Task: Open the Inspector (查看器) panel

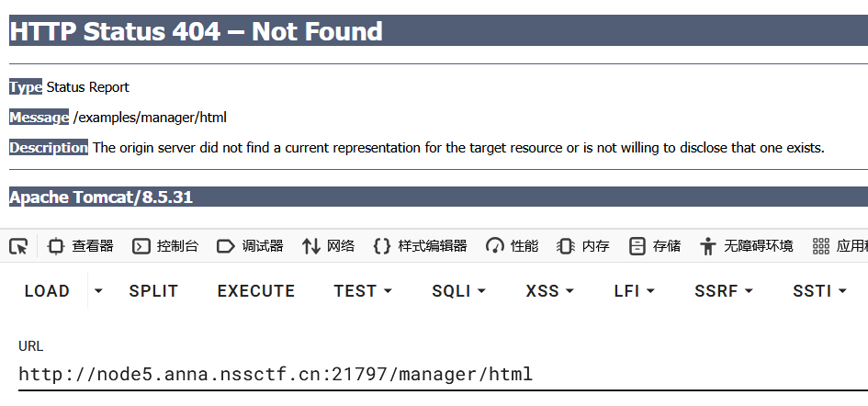Action: [81, 246]
